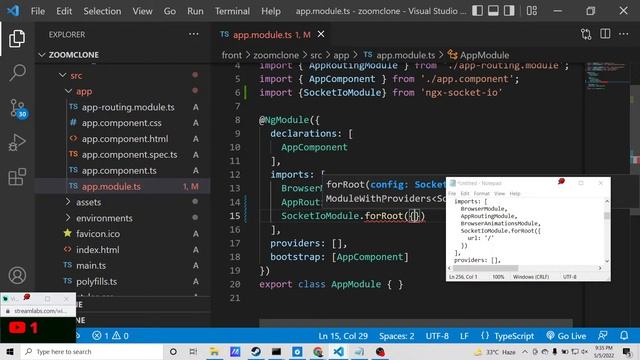This screenshot has width=640, height=360.
Task: Open the Selection menu
Action: click(x=102, y=11)
